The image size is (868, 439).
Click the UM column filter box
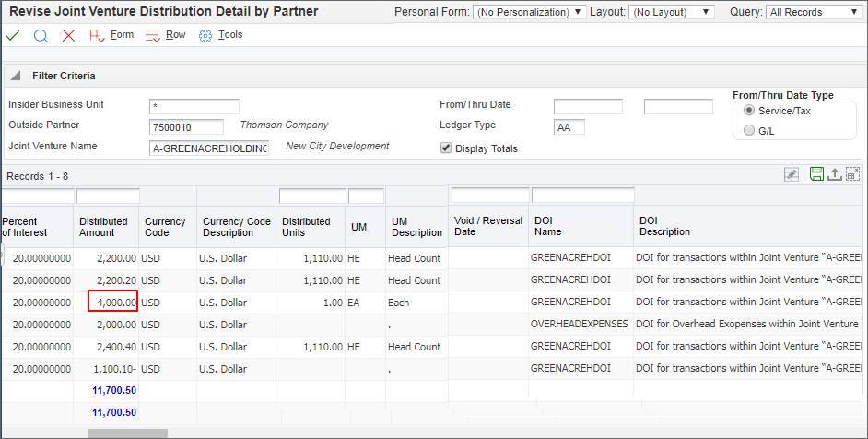point(366,196)
